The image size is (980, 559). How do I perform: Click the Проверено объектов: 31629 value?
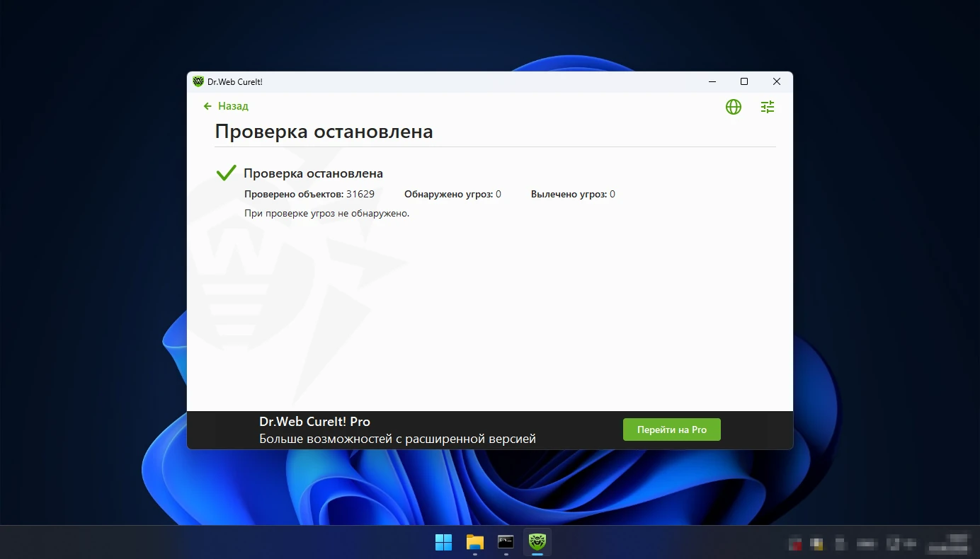309,194
